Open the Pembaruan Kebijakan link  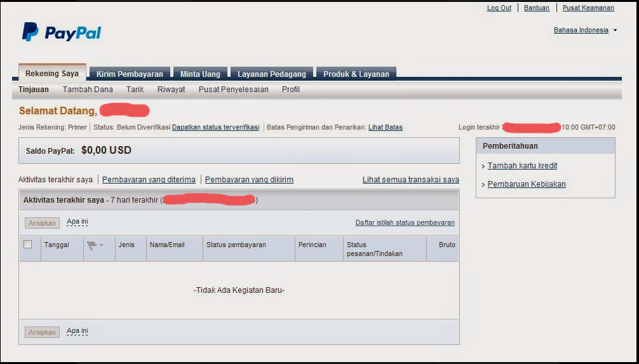[x=527, y=184]
